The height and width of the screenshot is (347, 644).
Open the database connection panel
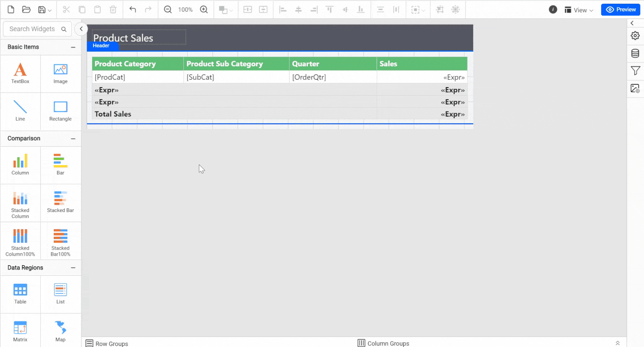pyautogui.click(x=635, y=53)
